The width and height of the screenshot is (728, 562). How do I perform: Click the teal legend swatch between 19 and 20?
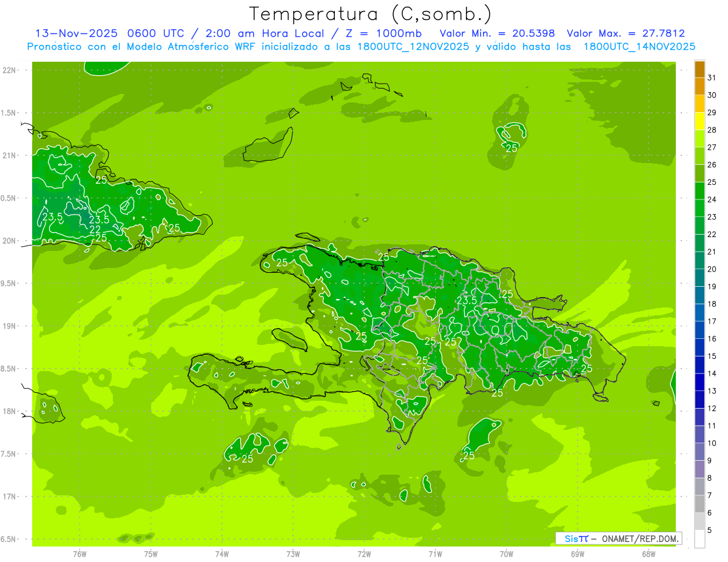point(699,278)
